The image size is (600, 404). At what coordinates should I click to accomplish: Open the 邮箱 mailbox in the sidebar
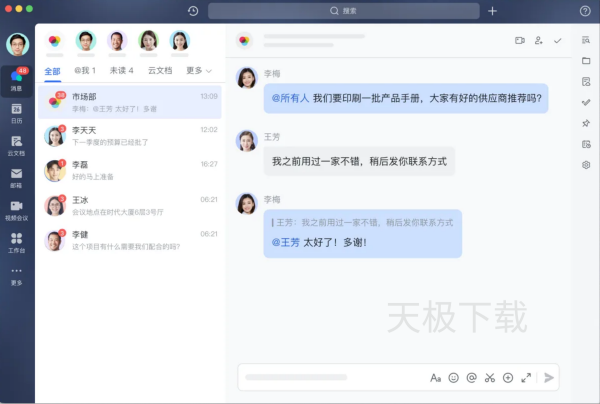(x=17, y=176)
